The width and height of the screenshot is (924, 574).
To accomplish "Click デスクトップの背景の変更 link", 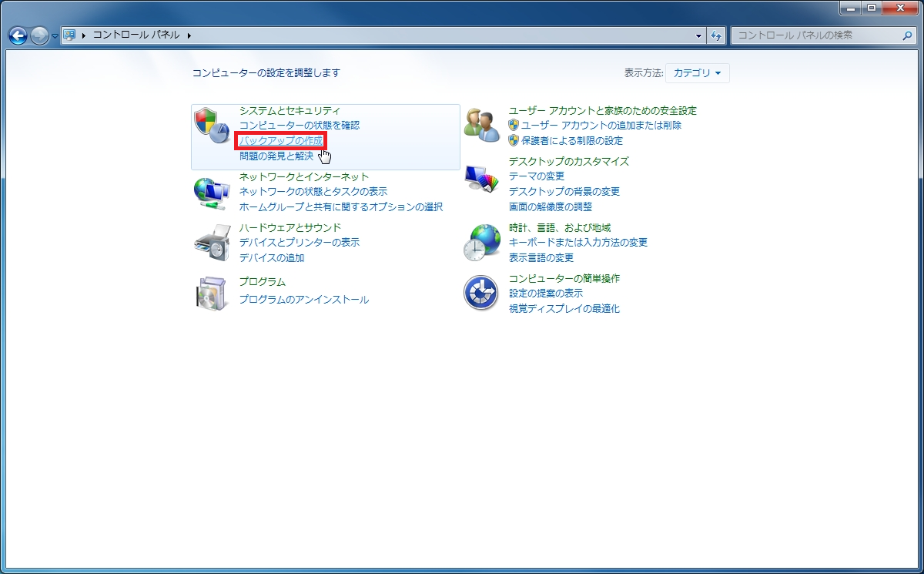I will coord(564,191).
